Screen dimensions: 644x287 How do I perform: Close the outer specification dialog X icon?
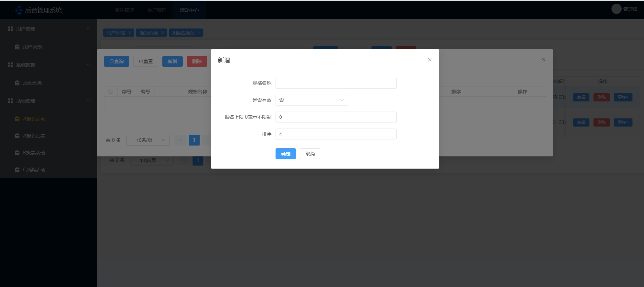coord(543,60)
